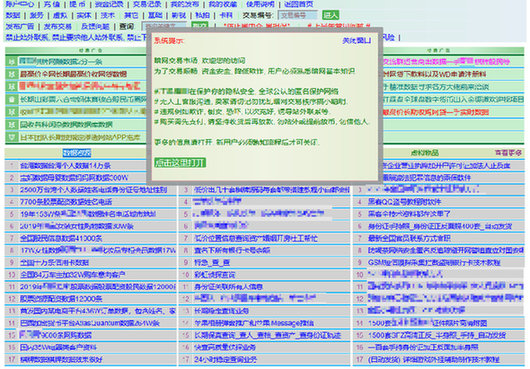The image size is (530, 369).
Task: Open 提币 from the top navigation
Action: click(x=77, y=4)
